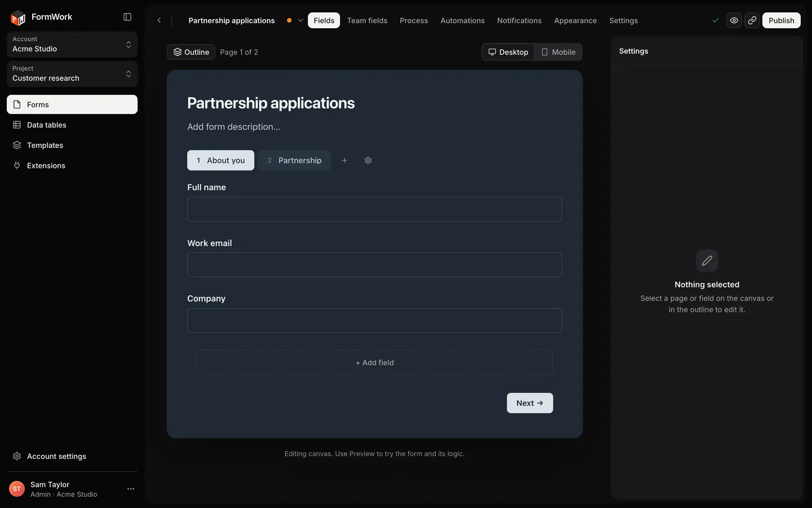The image size is (812, 508).
Task: Click the Work email input field
Action: point(374,265)
